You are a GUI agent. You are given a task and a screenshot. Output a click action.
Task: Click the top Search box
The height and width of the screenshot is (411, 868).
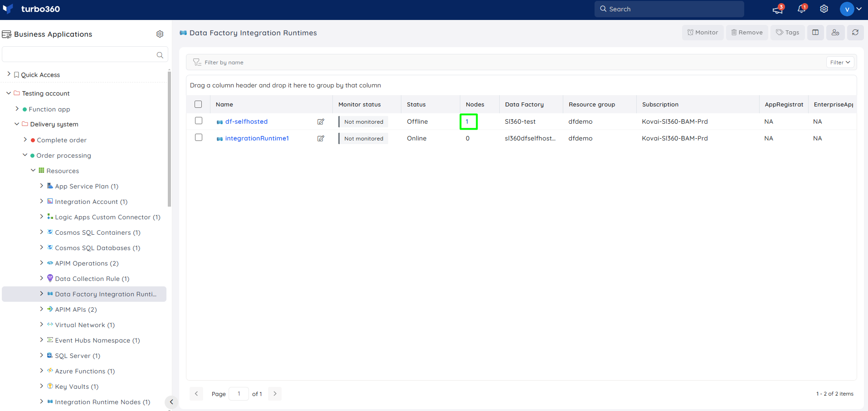tap(669, 9)
